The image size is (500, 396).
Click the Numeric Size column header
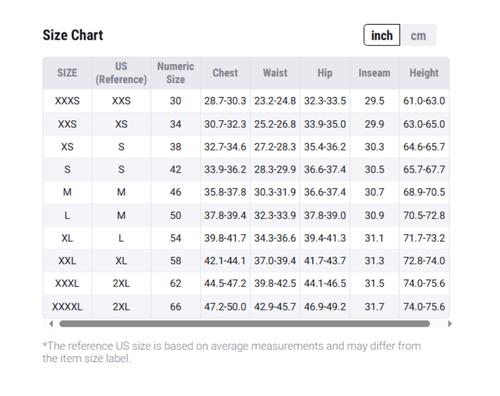(x=175, y=73)
